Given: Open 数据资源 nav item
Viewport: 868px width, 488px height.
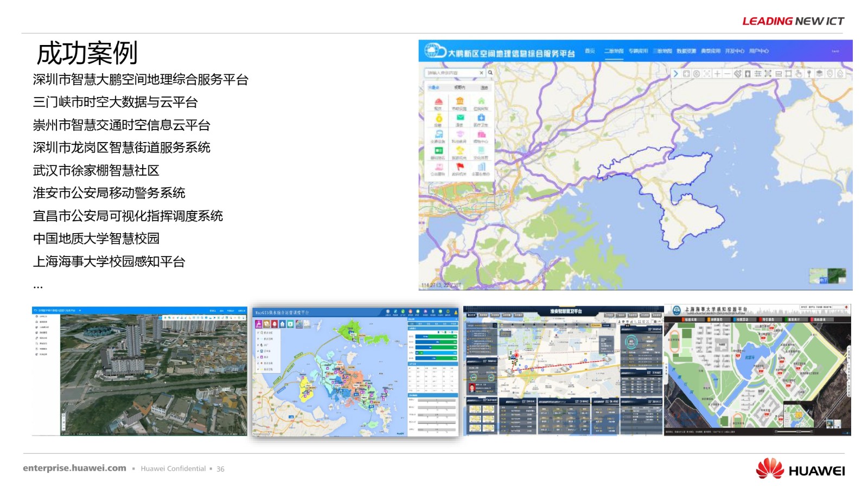Looking at the screenshot, I should 686,51.
